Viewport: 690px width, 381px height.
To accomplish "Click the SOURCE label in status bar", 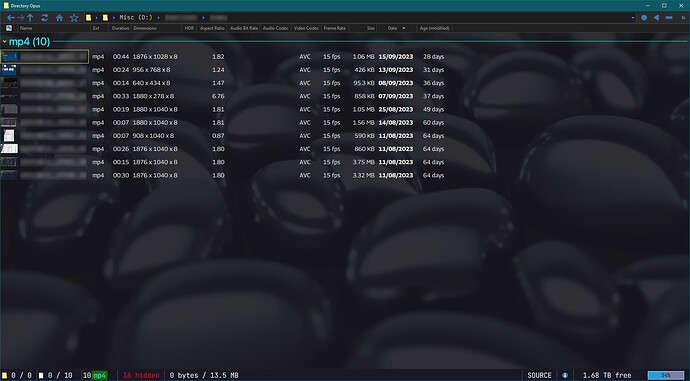I will 539,375.
